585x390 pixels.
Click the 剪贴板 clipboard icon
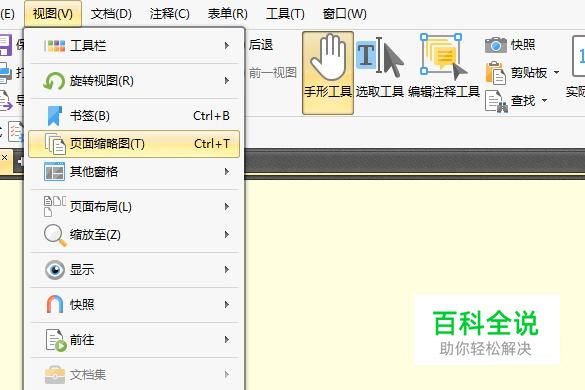pos(495,73)
